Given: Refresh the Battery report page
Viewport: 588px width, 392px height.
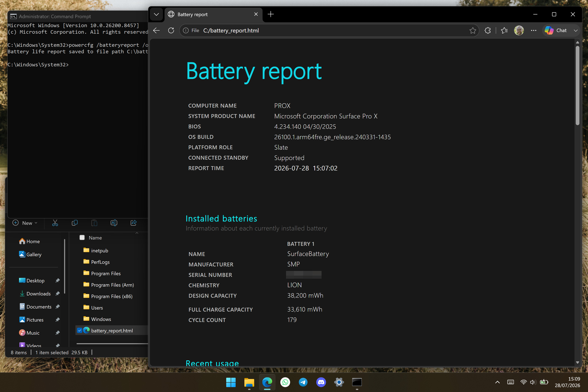Looking at the screenshot, I should tap(171, 30).
